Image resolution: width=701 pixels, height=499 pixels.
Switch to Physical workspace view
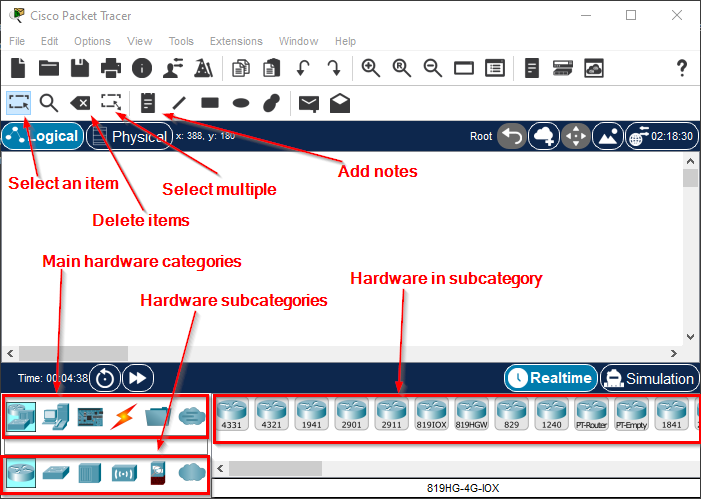(x=129, y=136)
